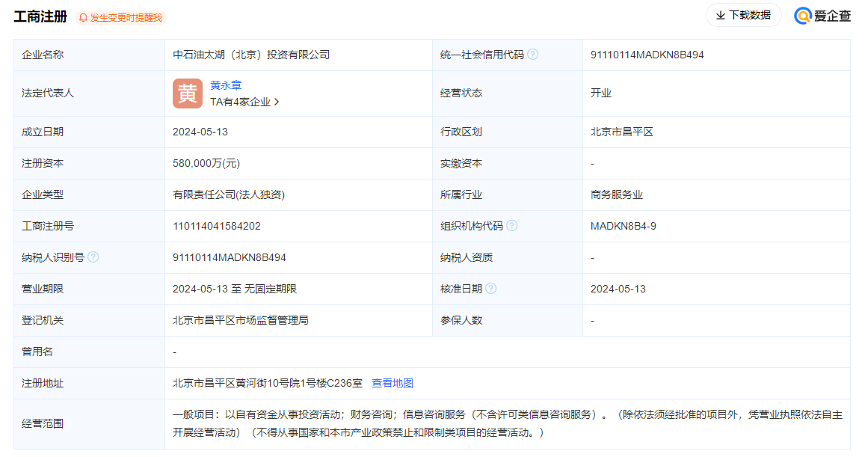Viewport: 868px width, 457px height.
Task: Click 2024-05-13 至 无固定期限 business term
Action: (235, 289)
